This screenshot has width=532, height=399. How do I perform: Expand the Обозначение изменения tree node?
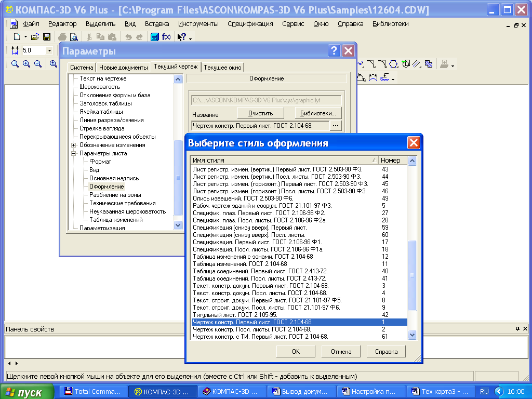point(73,145)
